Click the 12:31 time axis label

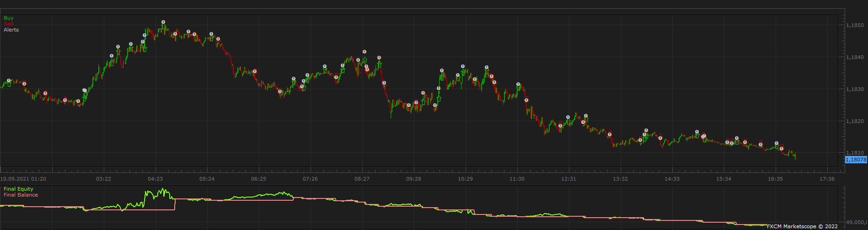point(568,179)
